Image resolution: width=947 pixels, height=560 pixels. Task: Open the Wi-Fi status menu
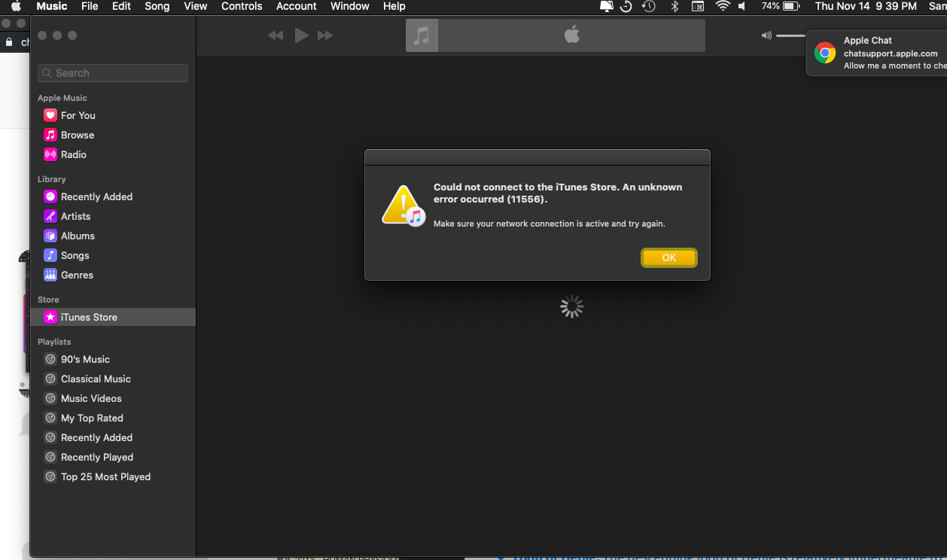(723, 6)
